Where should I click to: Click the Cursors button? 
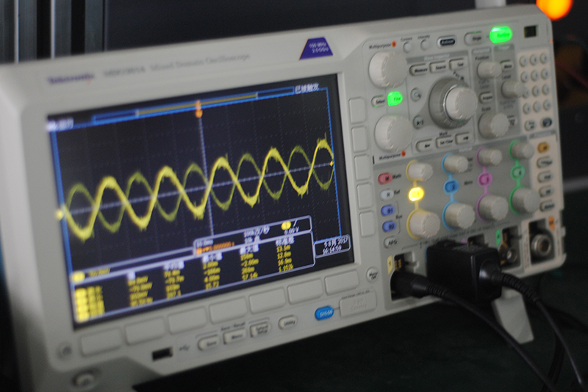coord(407,47)
